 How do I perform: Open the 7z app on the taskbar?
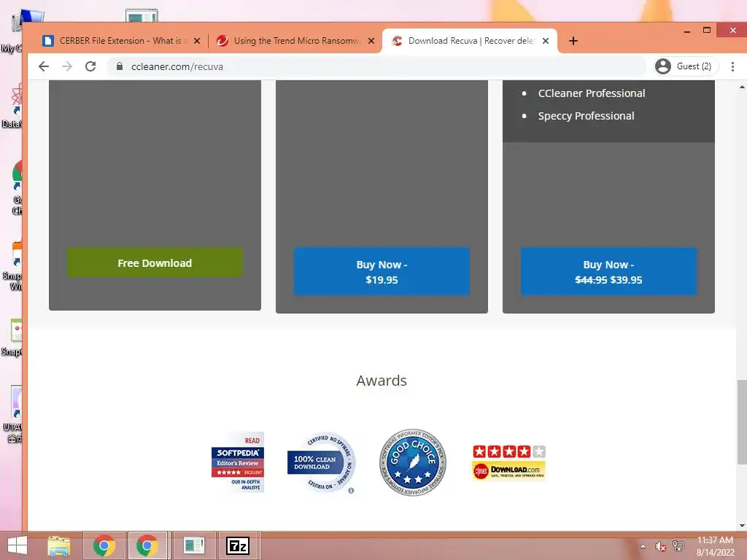coord(238,545)
